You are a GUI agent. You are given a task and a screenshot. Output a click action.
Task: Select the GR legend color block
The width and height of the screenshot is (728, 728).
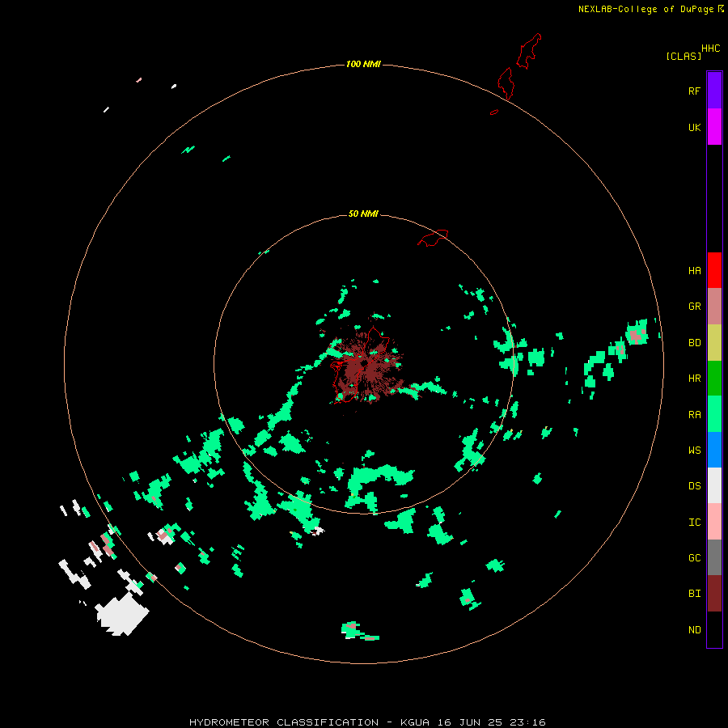tap(714, 307)
